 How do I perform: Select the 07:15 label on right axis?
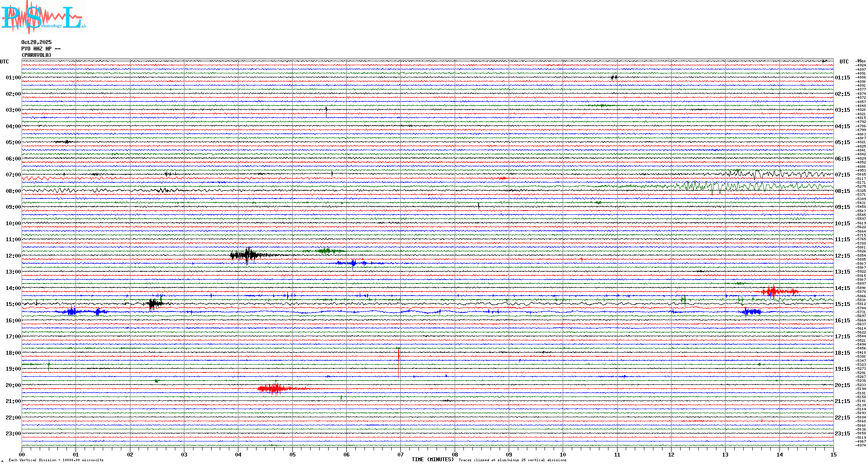click(x=842, y=175)
